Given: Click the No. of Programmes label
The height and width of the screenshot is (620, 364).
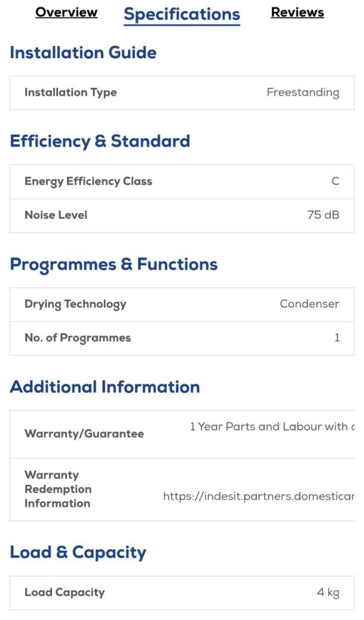Looking at the screenshot, I should pyautogui.click(x=77, y=338).
